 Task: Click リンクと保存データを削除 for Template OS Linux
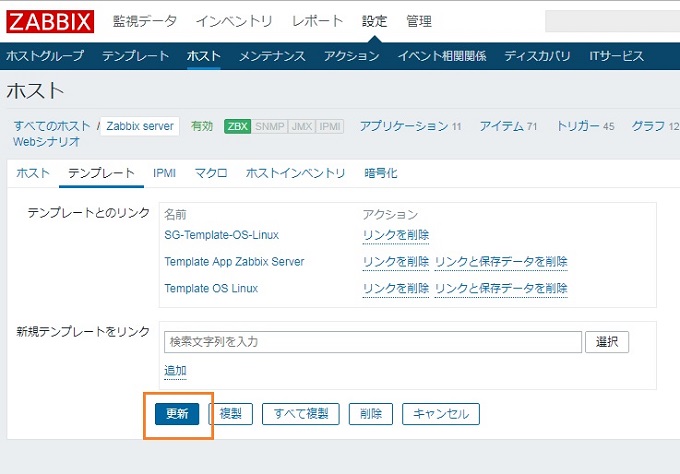501,288
